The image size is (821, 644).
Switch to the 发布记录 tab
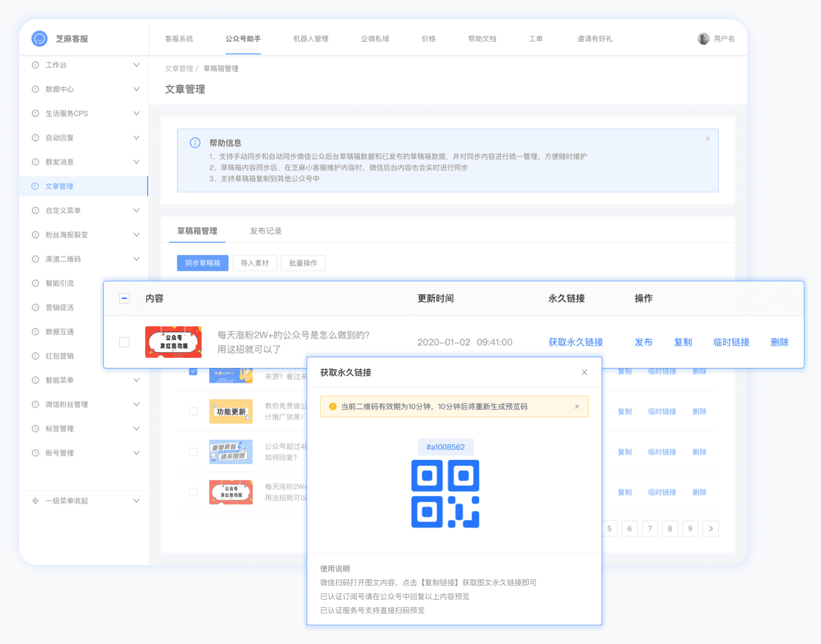coord(266,231)
